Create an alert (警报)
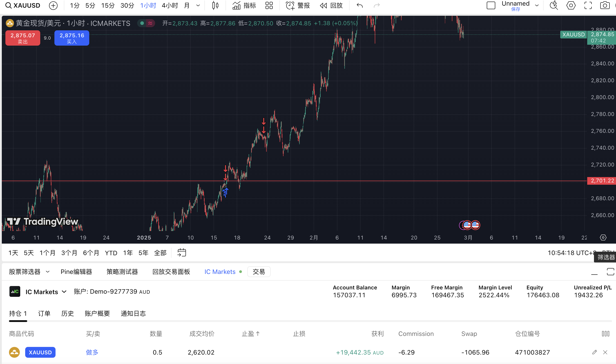 (x=298, y=5)
